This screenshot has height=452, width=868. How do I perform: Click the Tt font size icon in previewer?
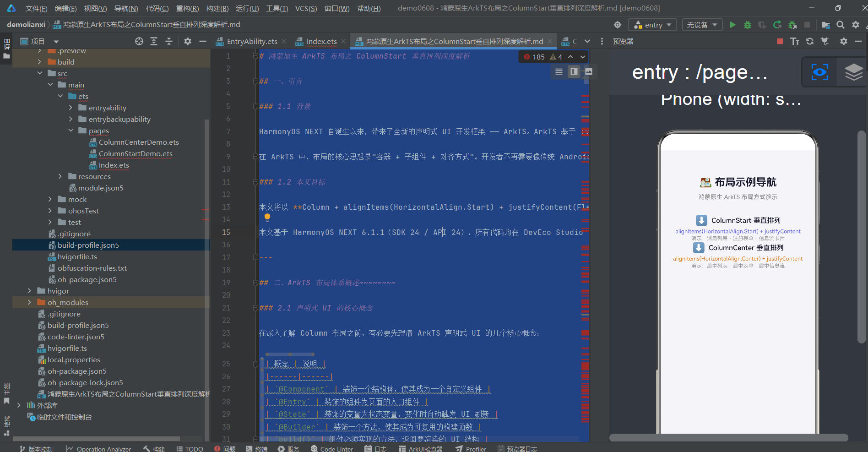pyautogui.click(x=795, y=41)
